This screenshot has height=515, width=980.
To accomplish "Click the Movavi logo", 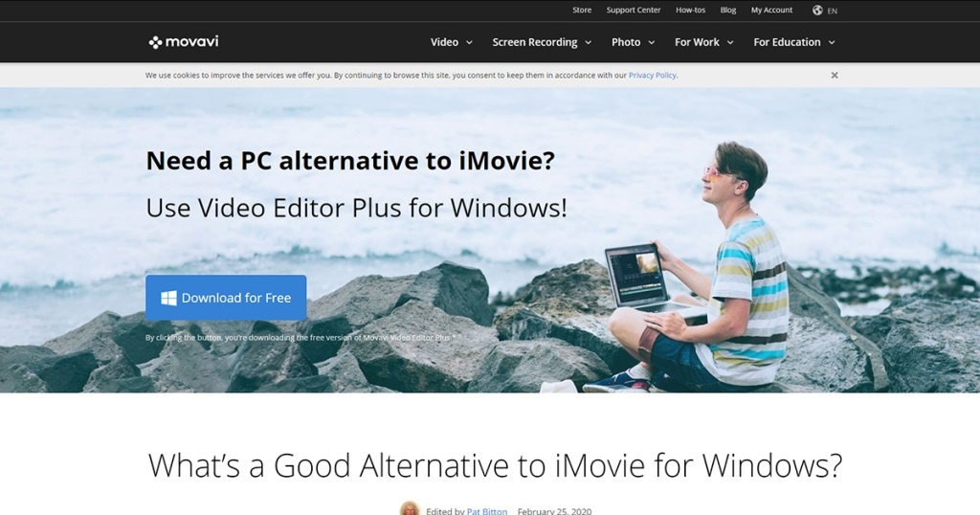I will click(x=184, y=42).
